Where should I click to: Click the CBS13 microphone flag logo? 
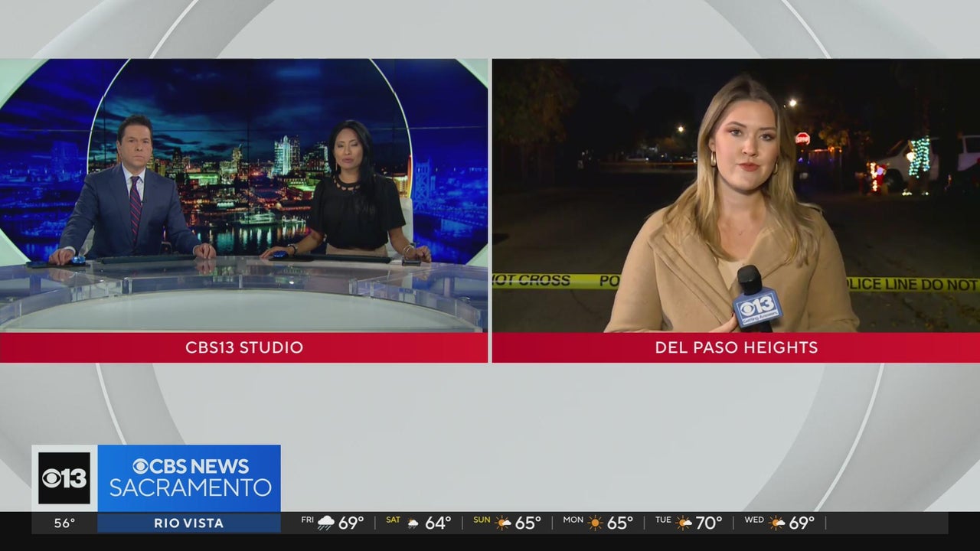756,306
